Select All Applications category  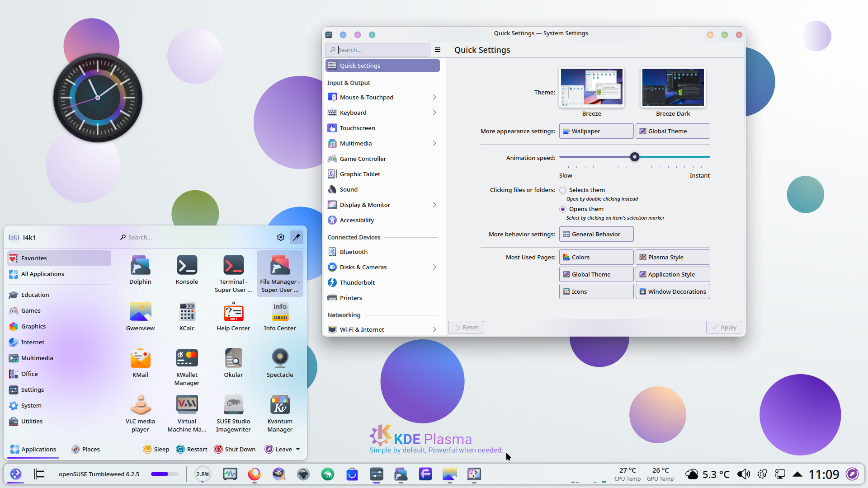pyautogui.click(x=59, y=274)
